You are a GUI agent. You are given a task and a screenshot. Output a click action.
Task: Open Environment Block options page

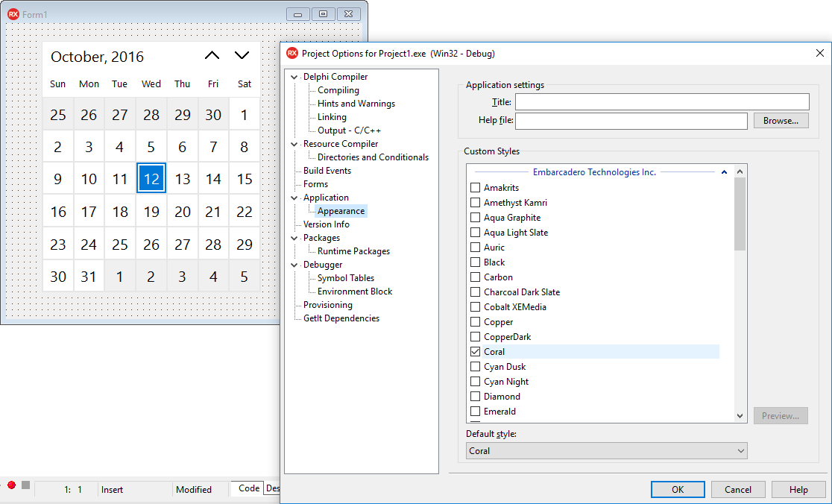(354, 292)
